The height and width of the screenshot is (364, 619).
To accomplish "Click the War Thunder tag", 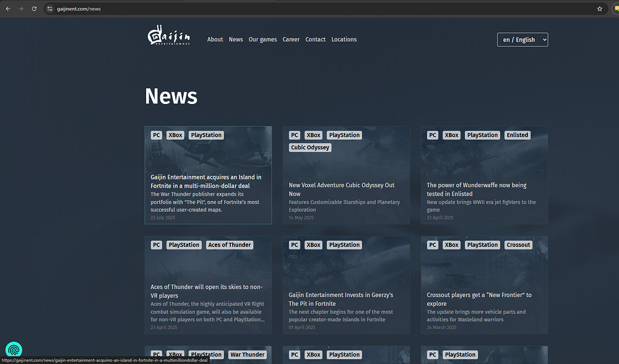I will 247,355.
